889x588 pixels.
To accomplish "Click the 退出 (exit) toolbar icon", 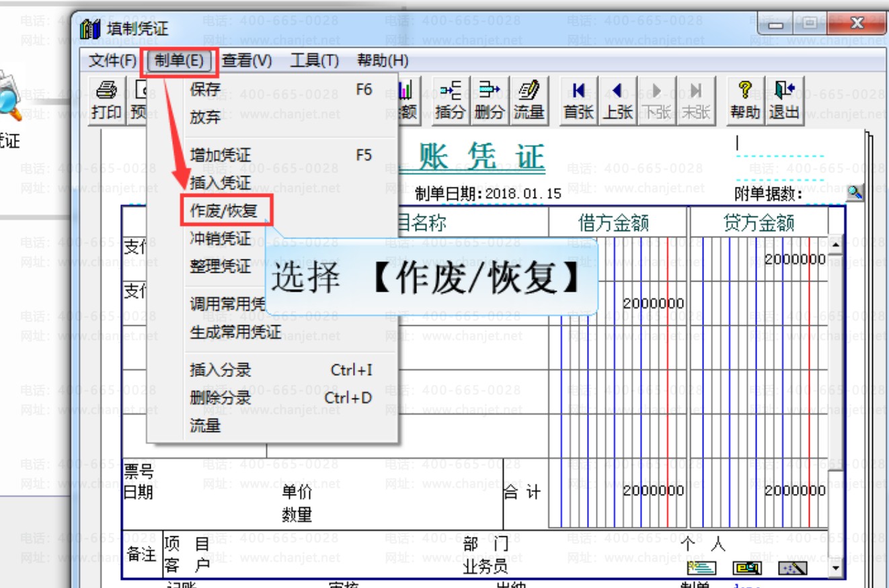I will pos(784,101).
